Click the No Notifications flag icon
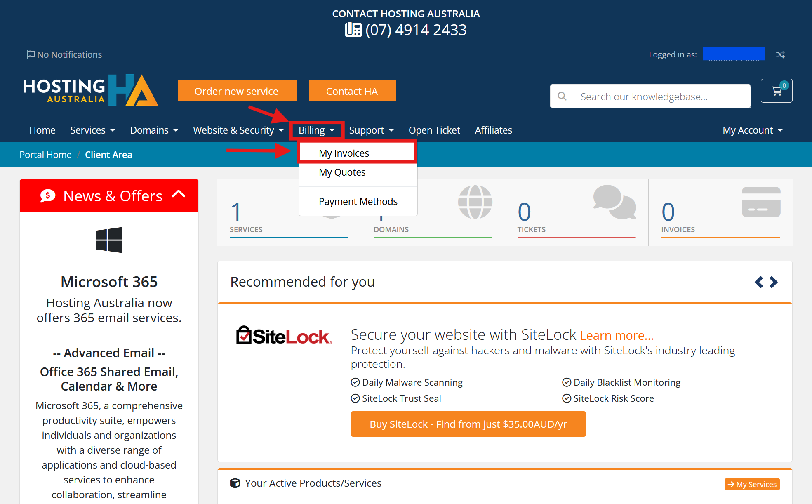 pos(31,54)
